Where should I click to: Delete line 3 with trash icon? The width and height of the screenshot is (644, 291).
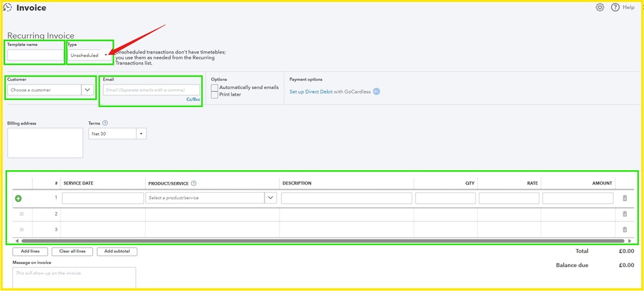[625, 230]
